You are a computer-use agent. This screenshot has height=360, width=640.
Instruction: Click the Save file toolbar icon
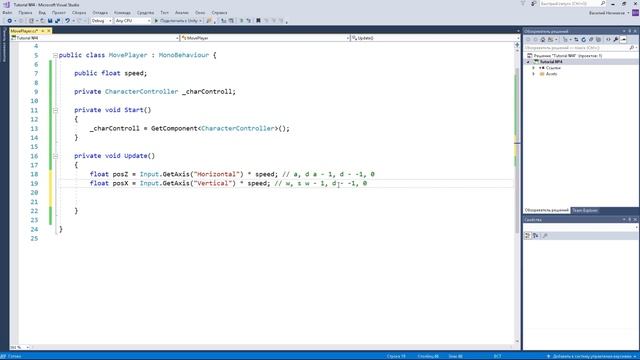click(x=50, y=21)
